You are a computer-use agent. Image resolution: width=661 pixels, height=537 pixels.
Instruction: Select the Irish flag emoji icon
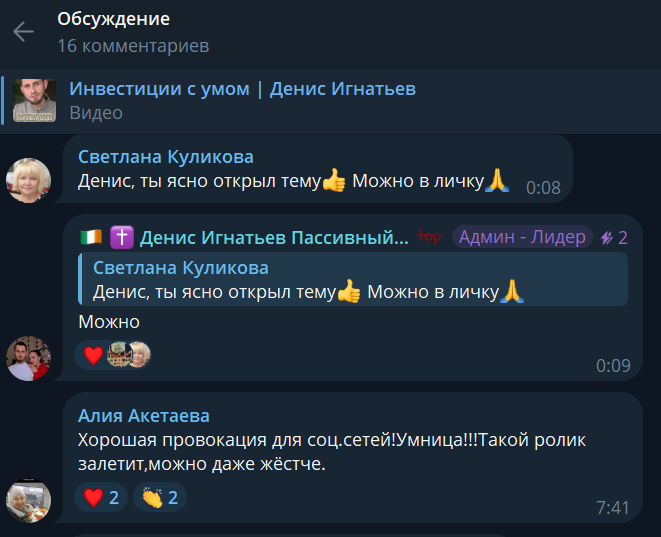tap(91, 237)
